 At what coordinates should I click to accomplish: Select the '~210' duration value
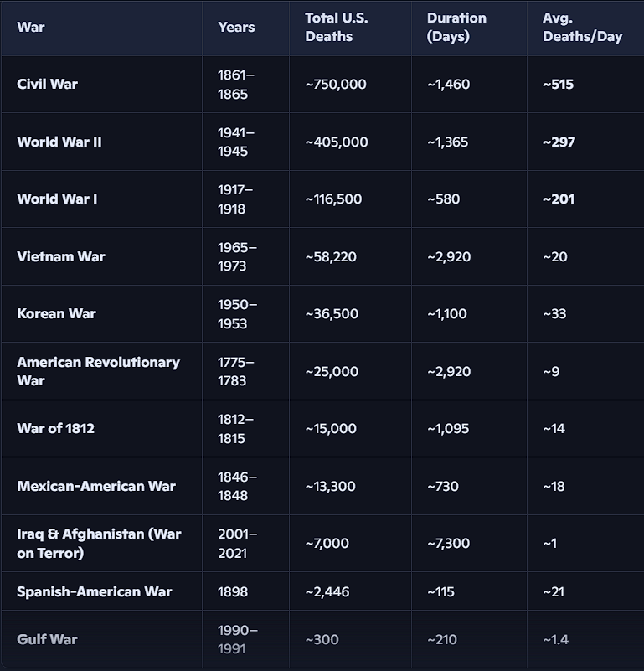click(x=441, y=639)
